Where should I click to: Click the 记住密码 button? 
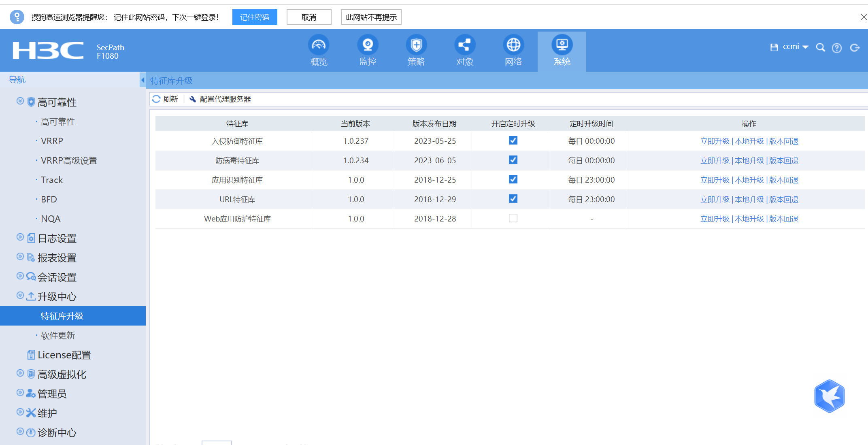click(254, 17)
